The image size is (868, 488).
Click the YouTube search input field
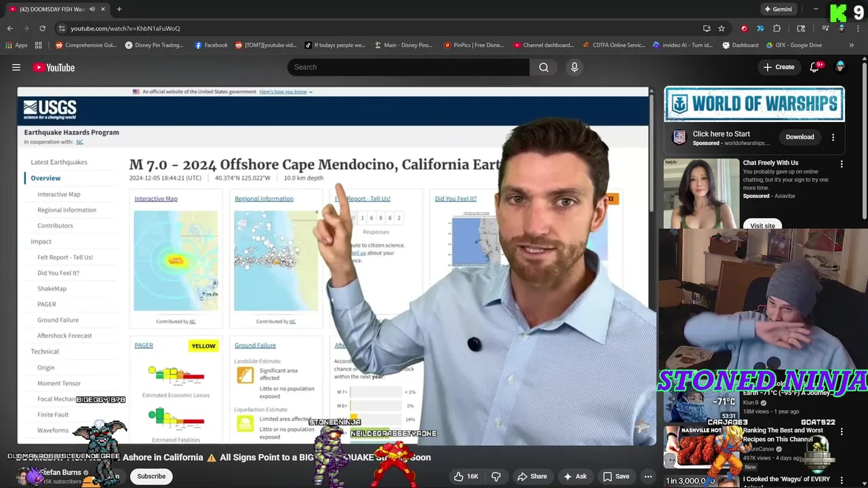point(408,67)
